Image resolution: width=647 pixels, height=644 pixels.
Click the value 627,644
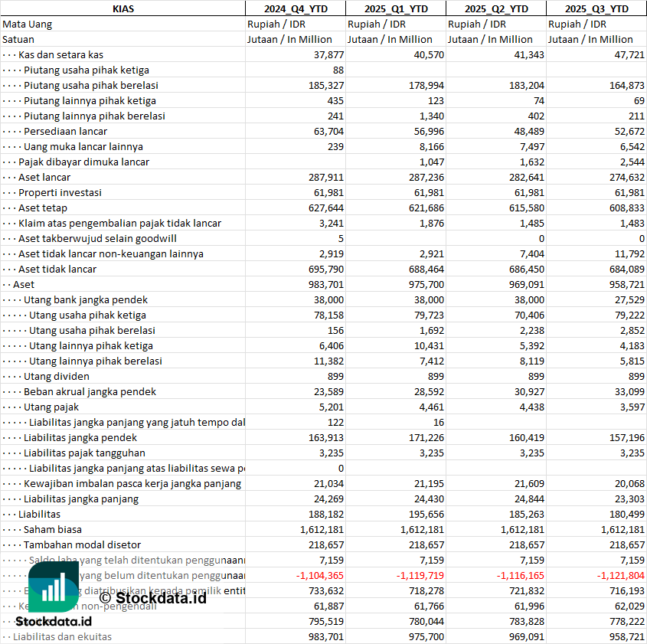[x=326, y=208]
